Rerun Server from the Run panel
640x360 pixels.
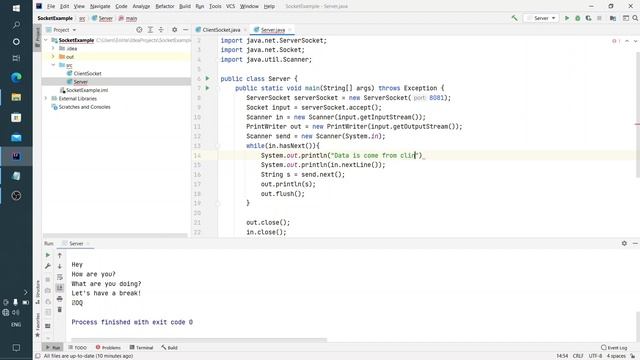pyautogui.click(x=48, y=255)
